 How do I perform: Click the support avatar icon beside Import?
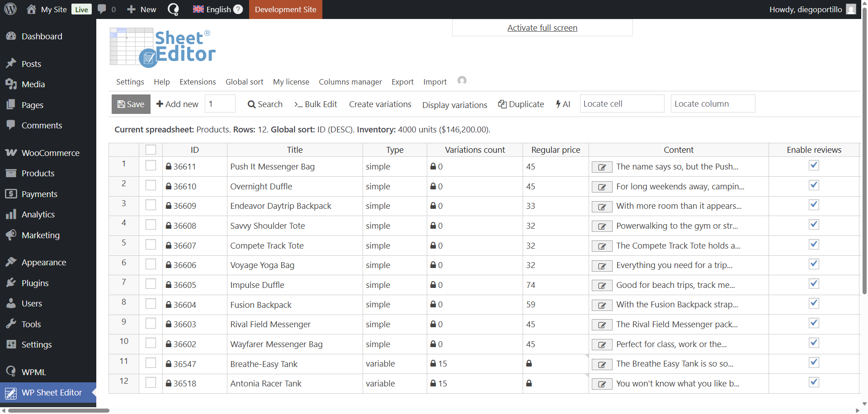(462, 80)
